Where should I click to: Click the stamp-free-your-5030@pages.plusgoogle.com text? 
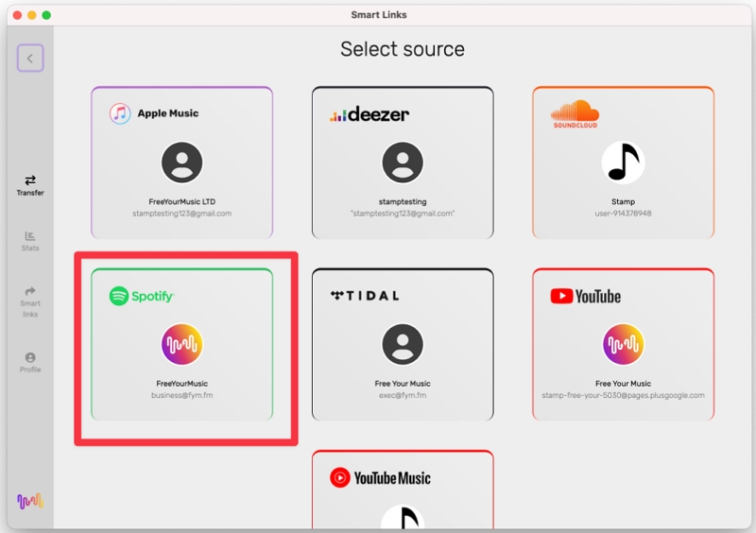pos(623,395)
